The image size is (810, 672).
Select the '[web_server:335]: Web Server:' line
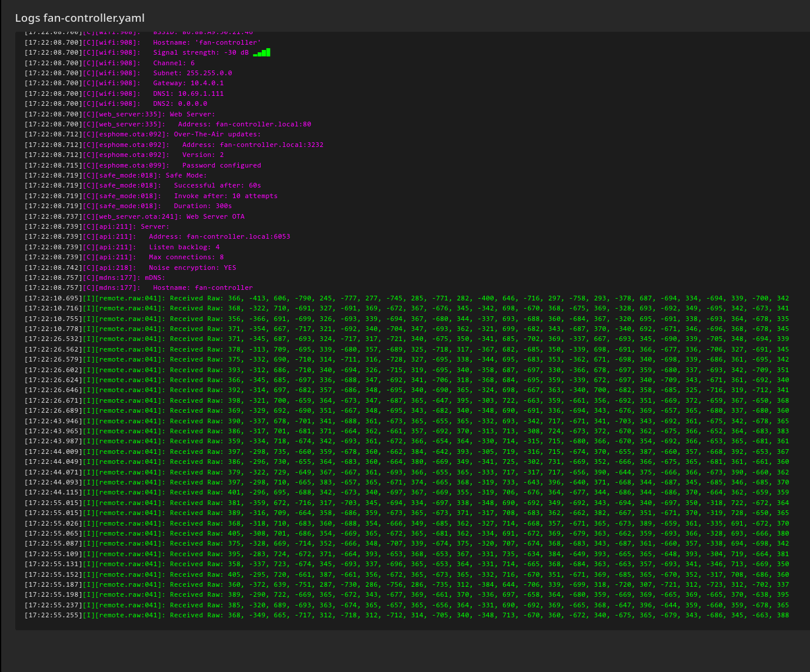pos(120,114)
